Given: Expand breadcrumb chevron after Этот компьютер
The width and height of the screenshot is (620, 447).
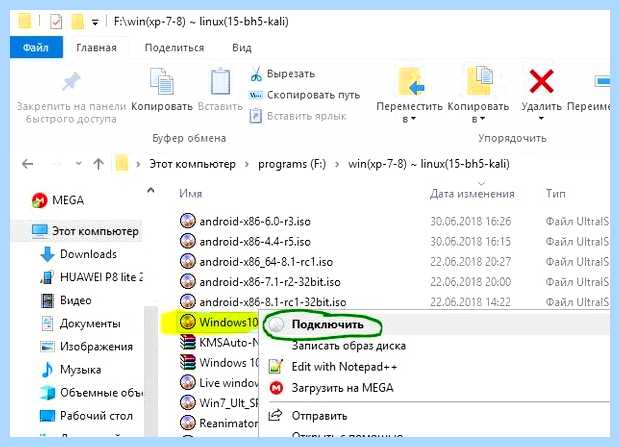Looking at the screenshot, I should pyautogui.click(x=247, y=164).
